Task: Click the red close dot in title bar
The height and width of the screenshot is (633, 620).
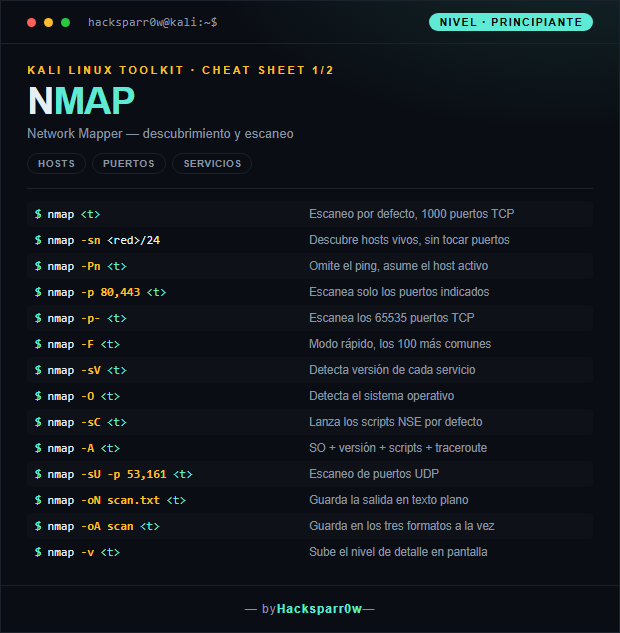Action: pos(31,23)
